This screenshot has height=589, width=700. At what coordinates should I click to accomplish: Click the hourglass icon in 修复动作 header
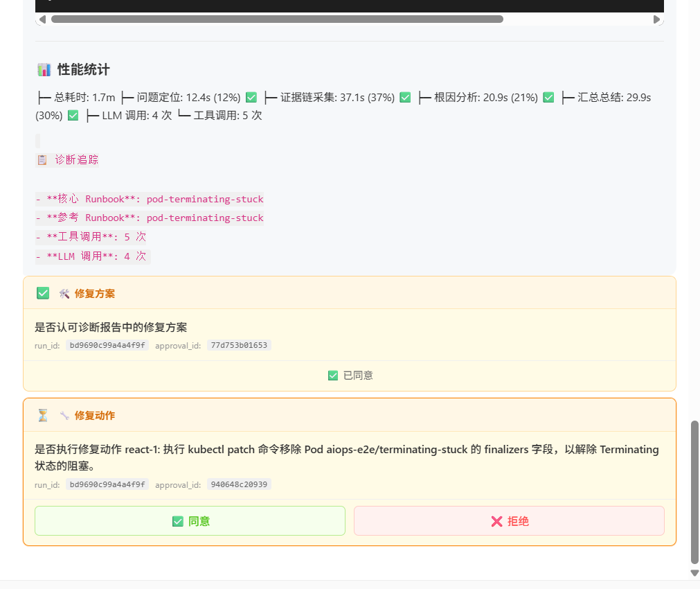pos(43,416)
